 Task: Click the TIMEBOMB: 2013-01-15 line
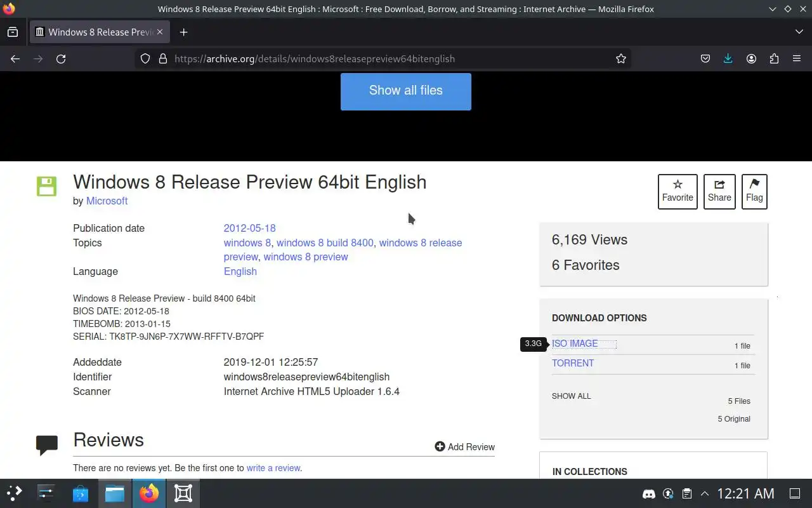click(122, 324)
